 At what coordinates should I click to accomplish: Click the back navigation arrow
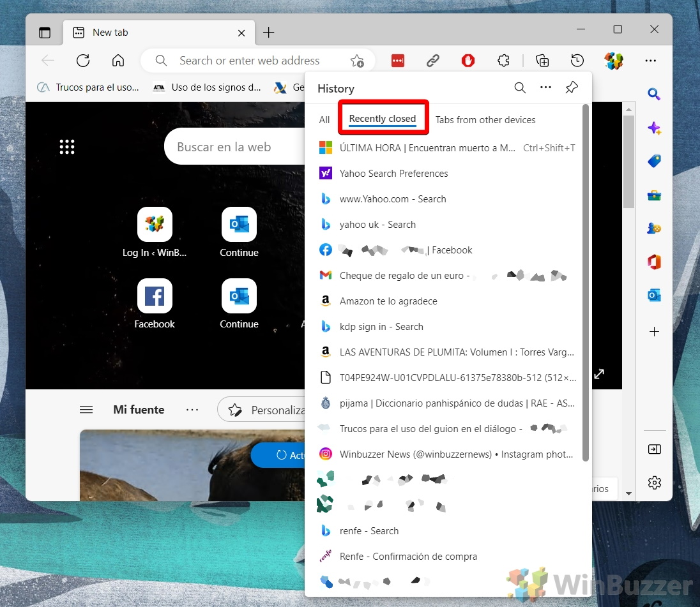[48, 60]
